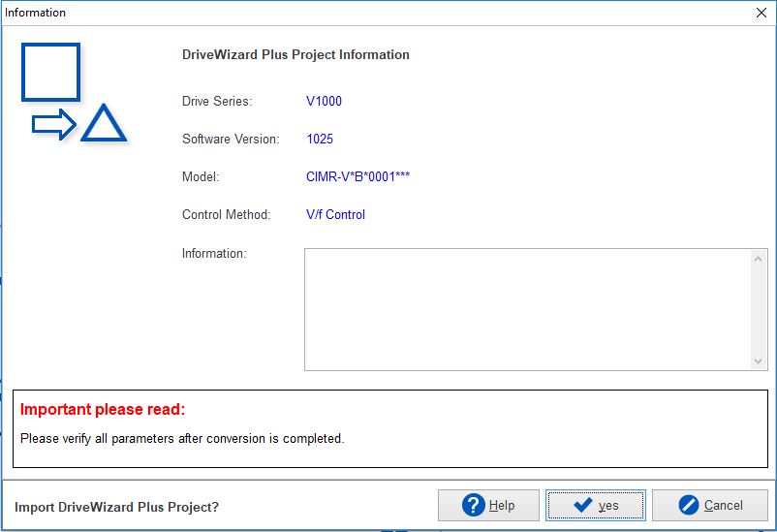
Task: Select the software version 1025 value
Action: tap(320, 139)
